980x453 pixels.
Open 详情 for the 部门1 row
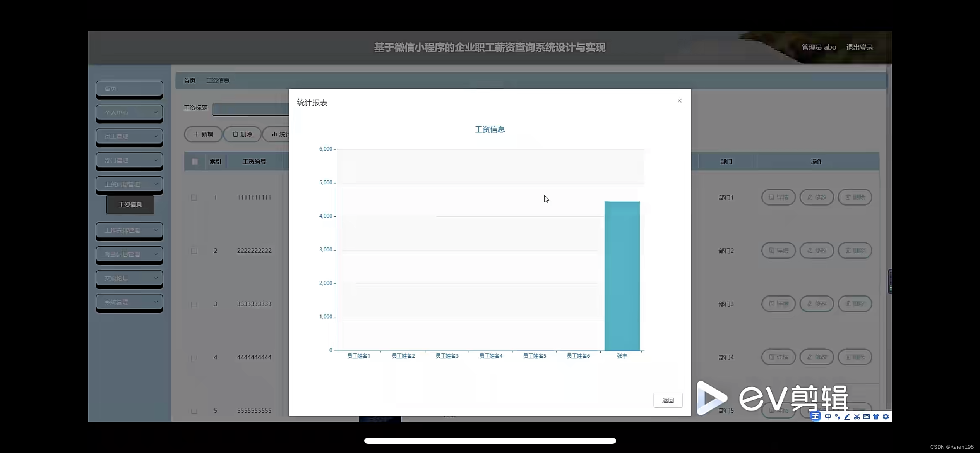[x=778, y=197]
